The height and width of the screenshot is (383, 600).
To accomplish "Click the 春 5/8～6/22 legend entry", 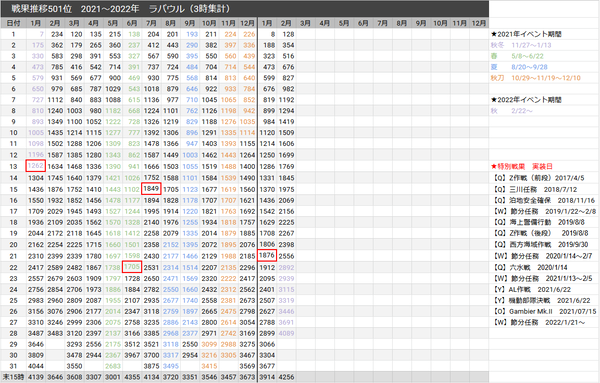I will 517,56.
